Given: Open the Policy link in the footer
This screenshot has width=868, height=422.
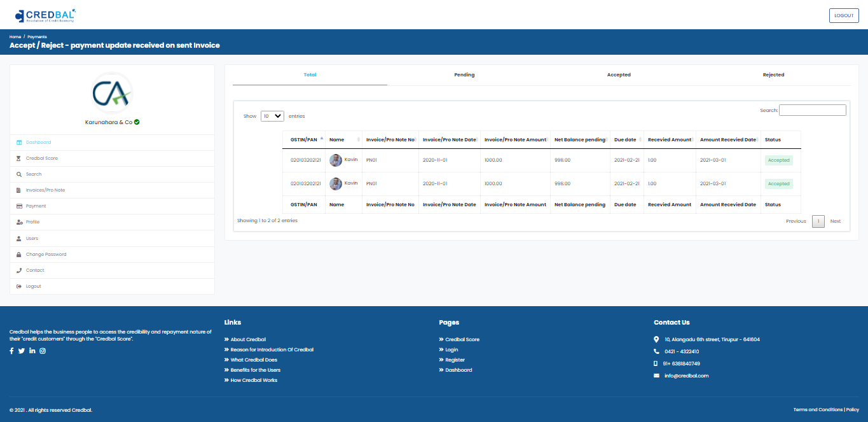Looking at the screenshot, I should [x=853, y=410].
